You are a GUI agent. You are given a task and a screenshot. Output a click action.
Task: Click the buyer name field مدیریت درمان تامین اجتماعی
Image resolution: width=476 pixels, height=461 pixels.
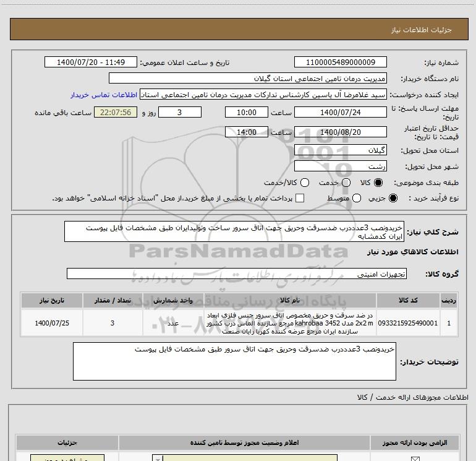[x=248, y=78]
